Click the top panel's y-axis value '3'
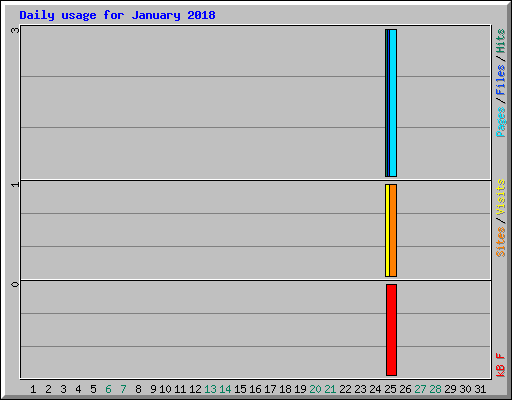The width and height of the screenshot is (512, 400). pos(15,30)
